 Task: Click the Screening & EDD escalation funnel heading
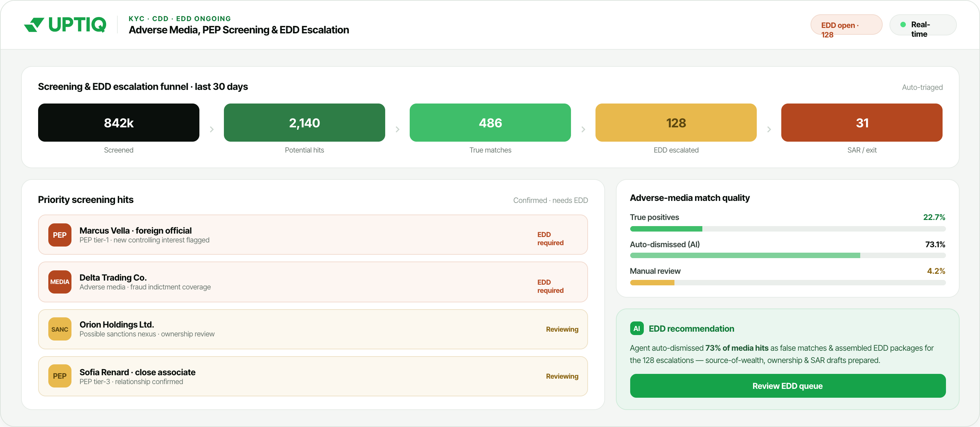(143, 86)
